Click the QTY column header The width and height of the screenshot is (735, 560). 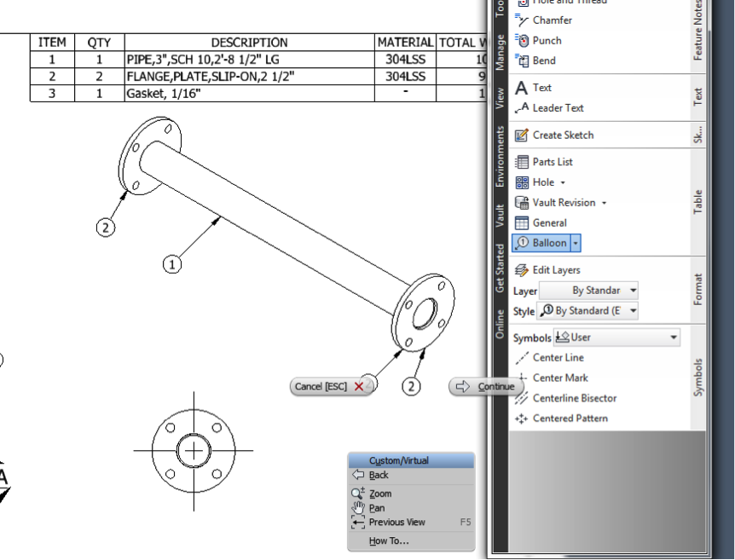(x=100, y=42)
